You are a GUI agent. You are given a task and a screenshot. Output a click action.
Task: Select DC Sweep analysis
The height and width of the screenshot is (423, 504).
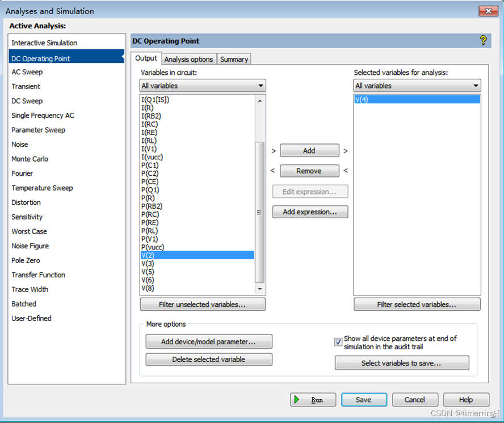point(66,101)
